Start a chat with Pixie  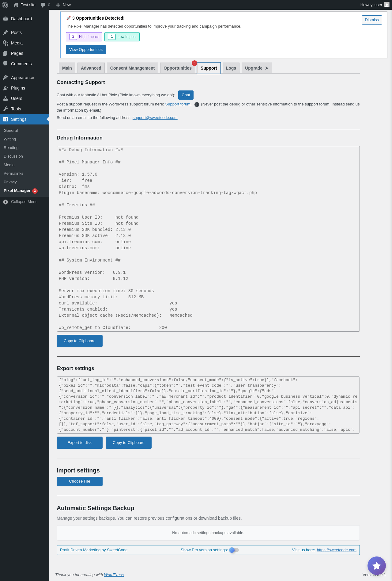[186, 95]
